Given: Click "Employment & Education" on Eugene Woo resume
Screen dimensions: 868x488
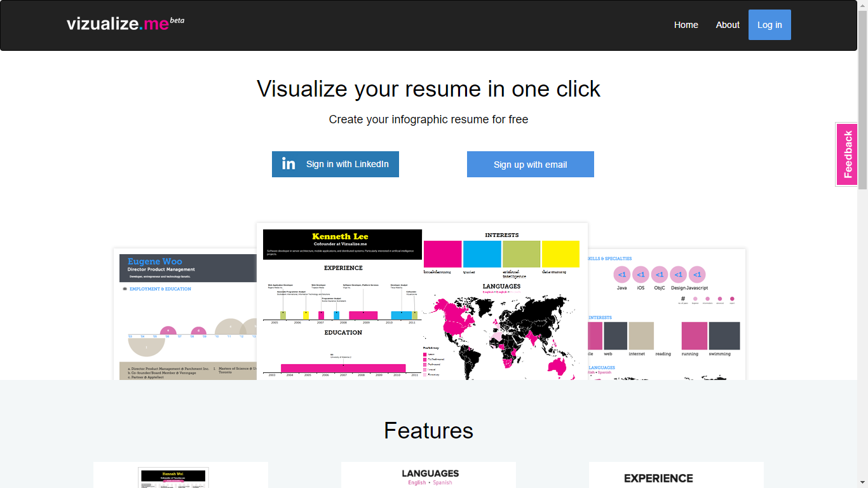Looking at the screenshot, I should (x=160, y=289).
